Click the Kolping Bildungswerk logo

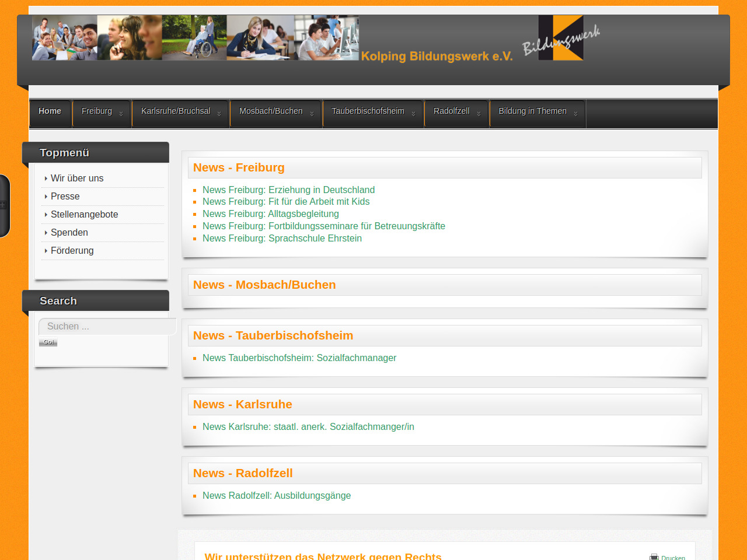(x=560, y=38)
